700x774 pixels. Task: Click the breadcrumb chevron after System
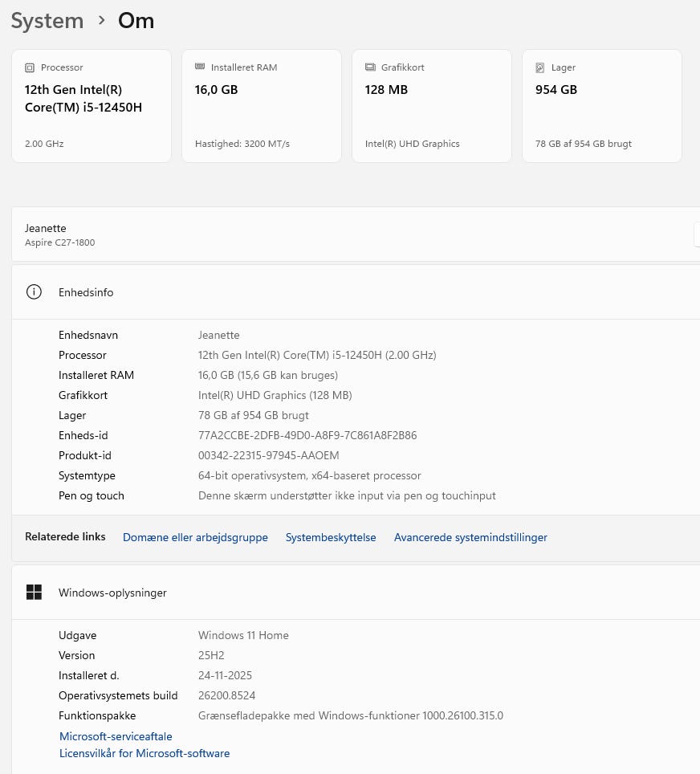[101, 21]
